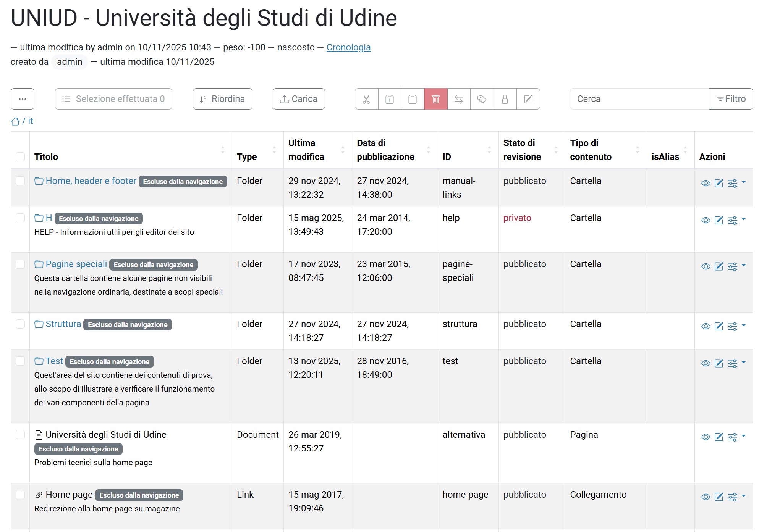Click the properties edit toolbar icon
Image resolution: width=759 pixels, height=532 pixels.
tap(528, 99)
